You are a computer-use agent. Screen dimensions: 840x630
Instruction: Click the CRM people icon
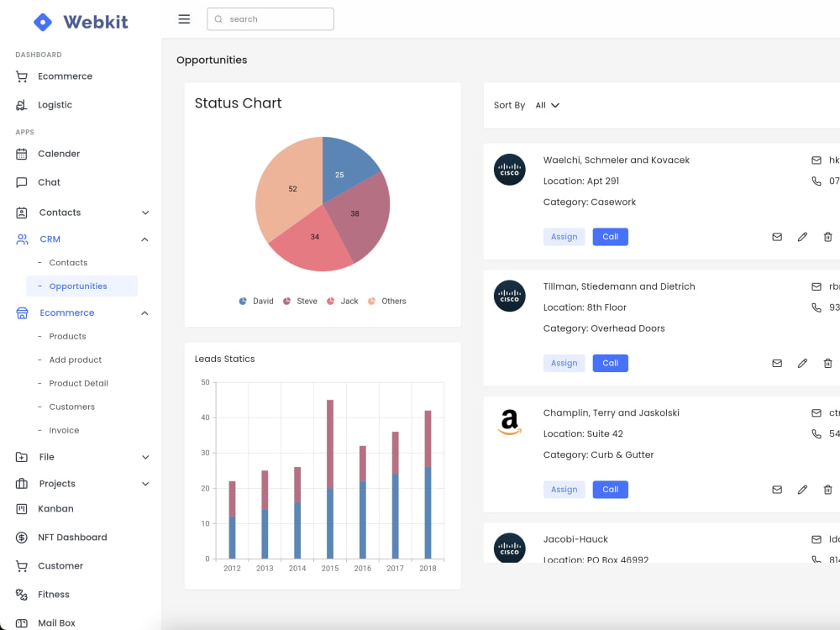pos(22,239)
